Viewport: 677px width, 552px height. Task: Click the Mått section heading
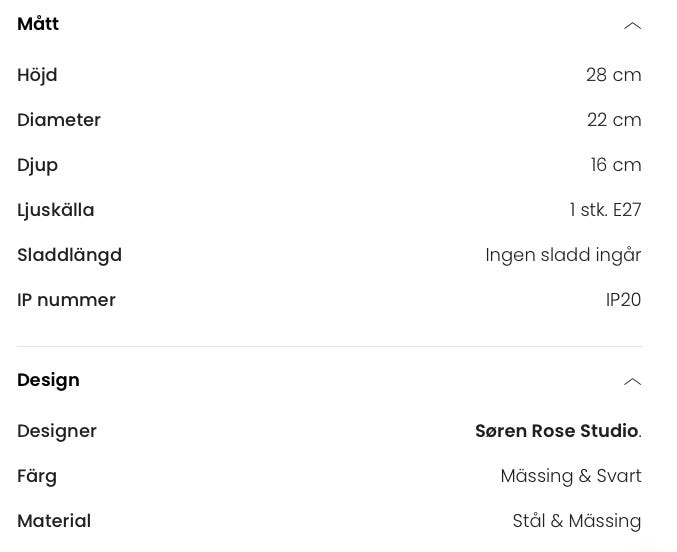38,24
